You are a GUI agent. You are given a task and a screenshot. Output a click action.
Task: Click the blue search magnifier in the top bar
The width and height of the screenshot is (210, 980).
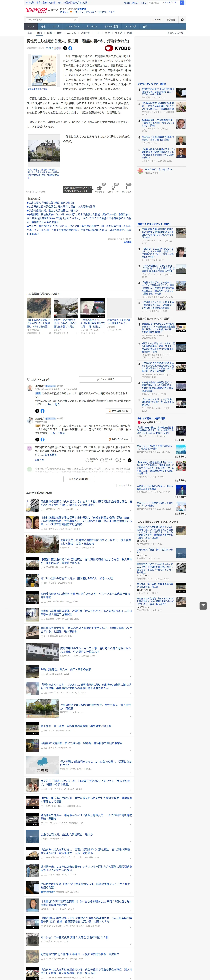(x=182, y=3)
